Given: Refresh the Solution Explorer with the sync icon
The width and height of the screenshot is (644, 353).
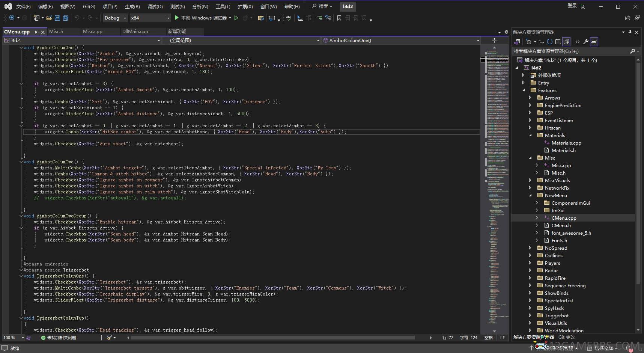Looking at the screenshot, I should (x=550, y=42).
